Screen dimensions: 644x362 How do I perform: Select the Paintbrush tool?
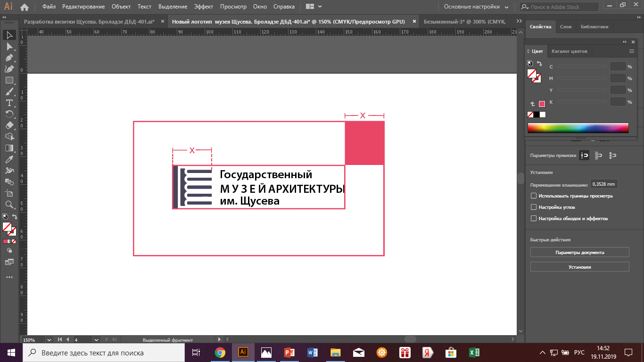coord(9,92)
